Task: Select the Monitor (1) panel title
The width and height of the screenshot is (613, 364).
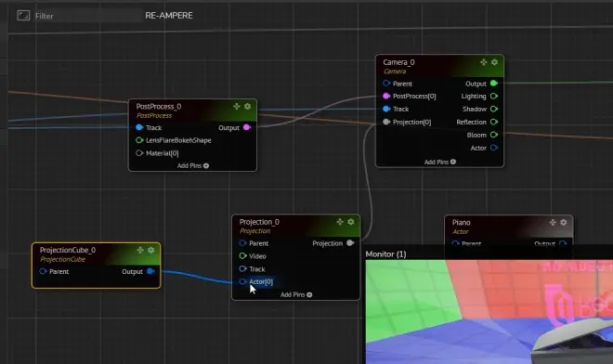Action: tap(385, 254)
